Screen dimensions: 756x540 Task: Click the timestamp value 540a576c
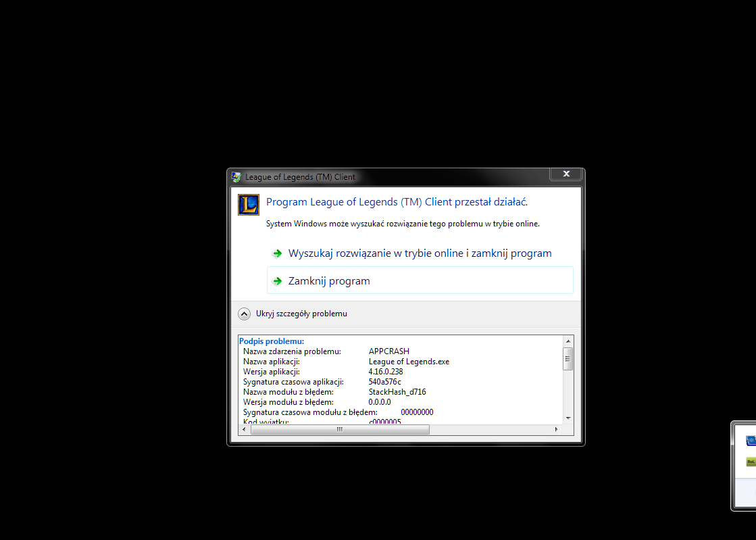click(x=384, y=382)
